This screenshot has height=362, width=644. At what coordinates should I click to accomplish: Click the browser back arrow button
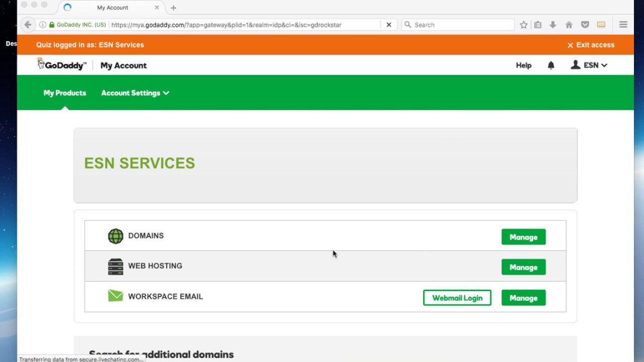click(x=28, y=25)
